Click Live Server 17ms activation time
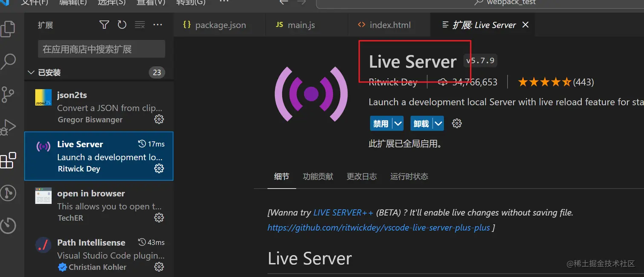644x277 pixels. pyautogui.click(x=152, y=144)
